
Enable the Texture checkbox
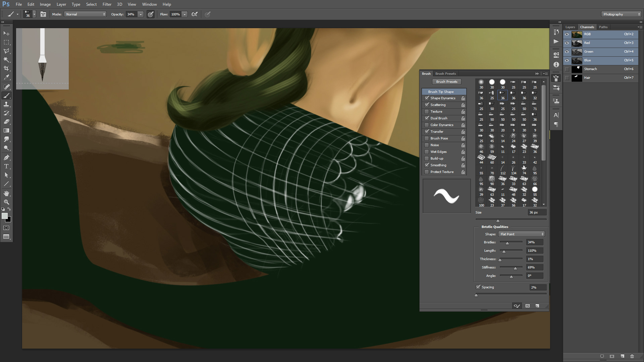[427, 112]
